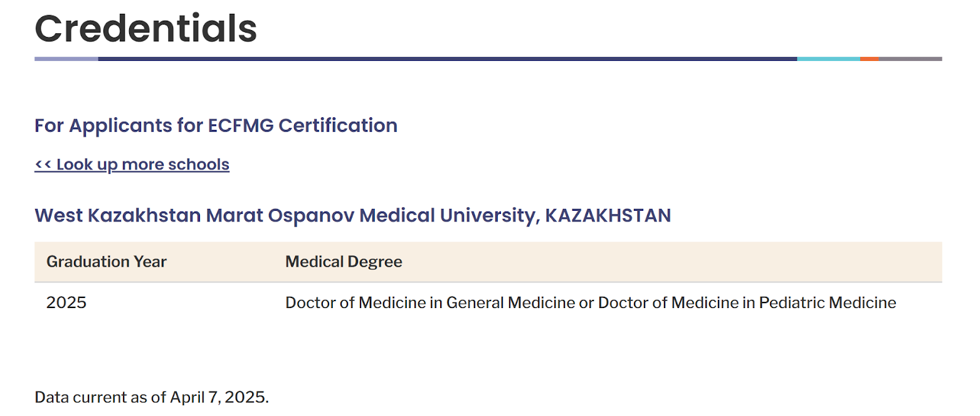The height and width of the screenshot is (416, 980).
Task: Click 'April 7, 2025' date in the footer note
Action: (218, 397)
